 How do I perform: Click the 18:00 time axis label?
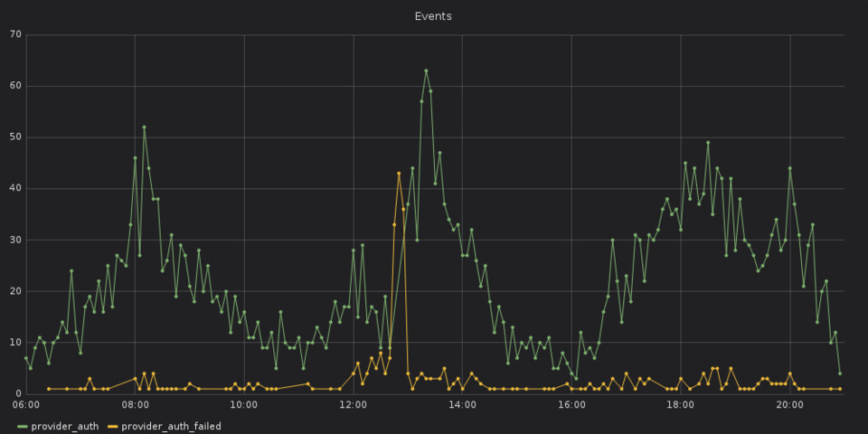coord(680,405)
